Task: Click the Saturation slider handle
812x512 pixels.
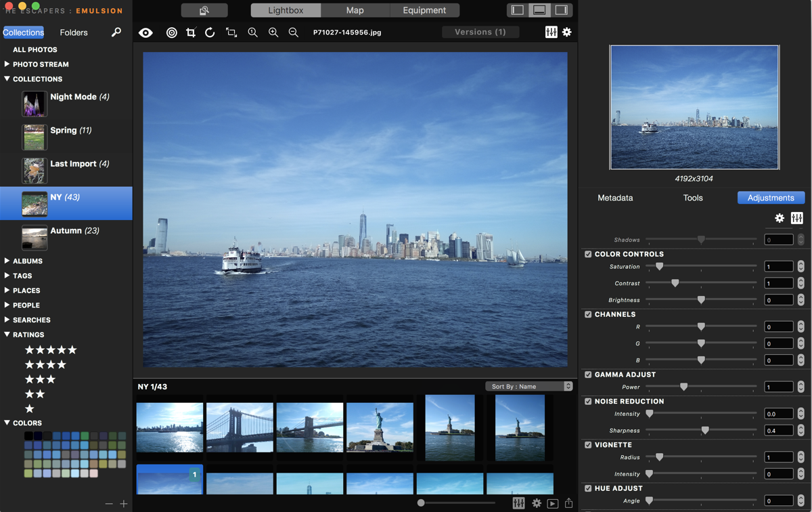Action: coord(660,267)
